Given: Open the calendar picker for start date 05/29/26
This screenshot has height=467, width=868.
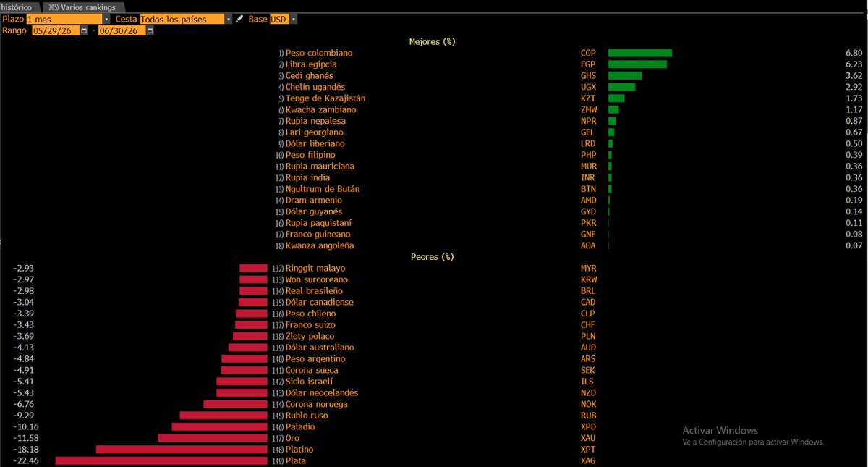Looking at the screenshot, I should coord(84,30).
